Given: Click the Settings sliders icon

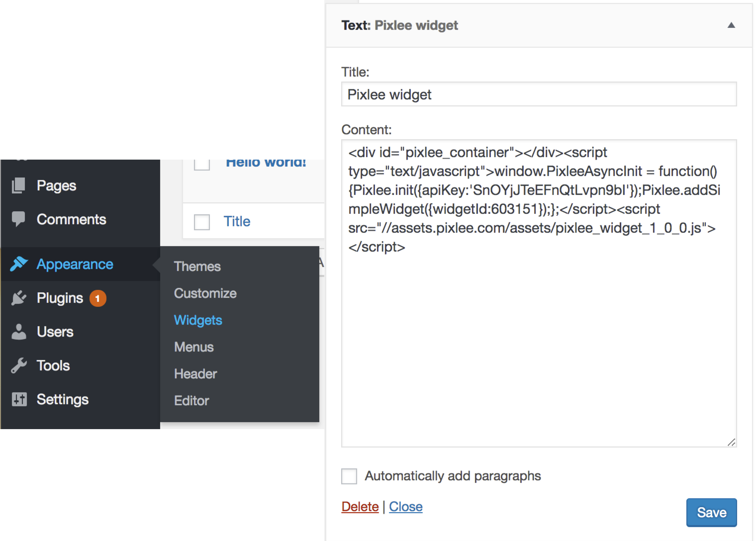Looking at the screenshot, I should (19, 399).
